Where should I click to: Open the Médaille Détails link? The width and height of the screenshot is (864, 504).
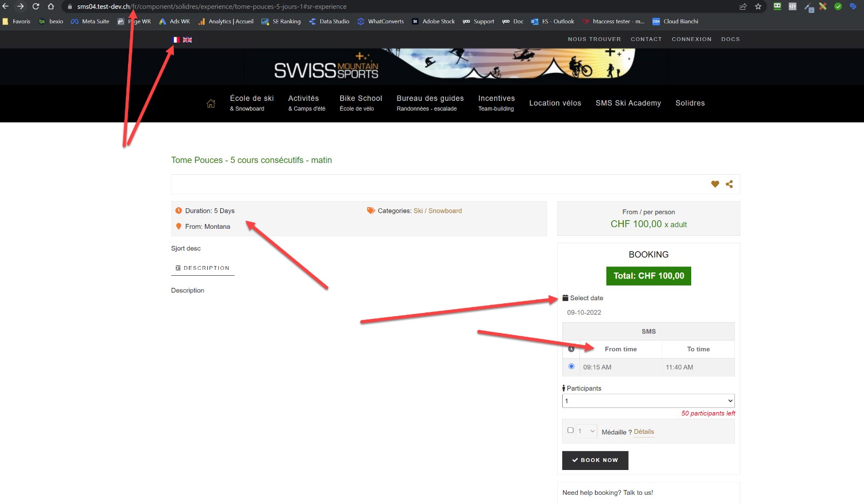point(644,432)
